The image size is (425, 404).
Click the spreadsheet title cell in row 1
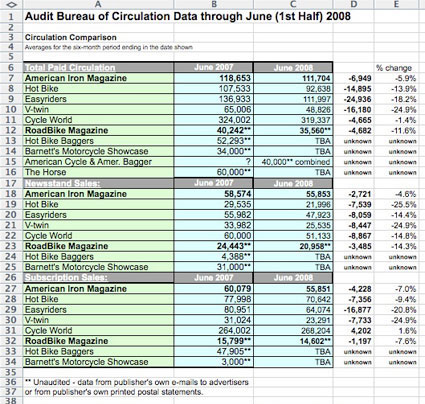click(x=188, y=16)
